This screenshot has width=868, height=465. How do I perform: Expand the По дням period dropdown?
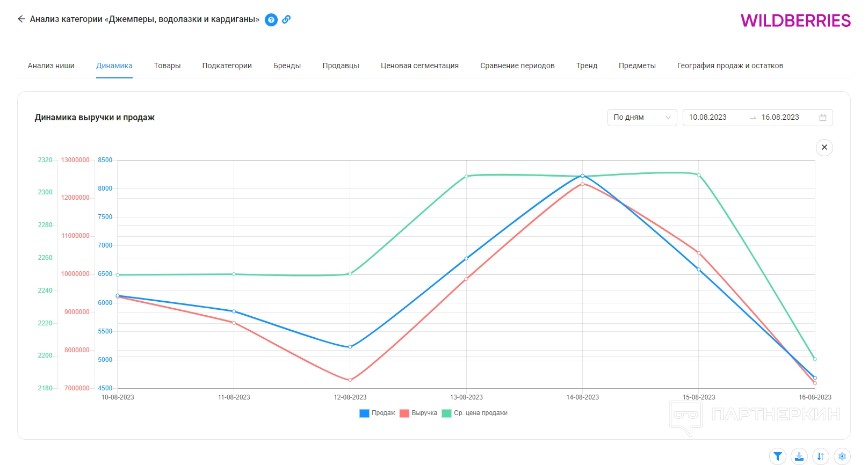(x=642, y=118)
